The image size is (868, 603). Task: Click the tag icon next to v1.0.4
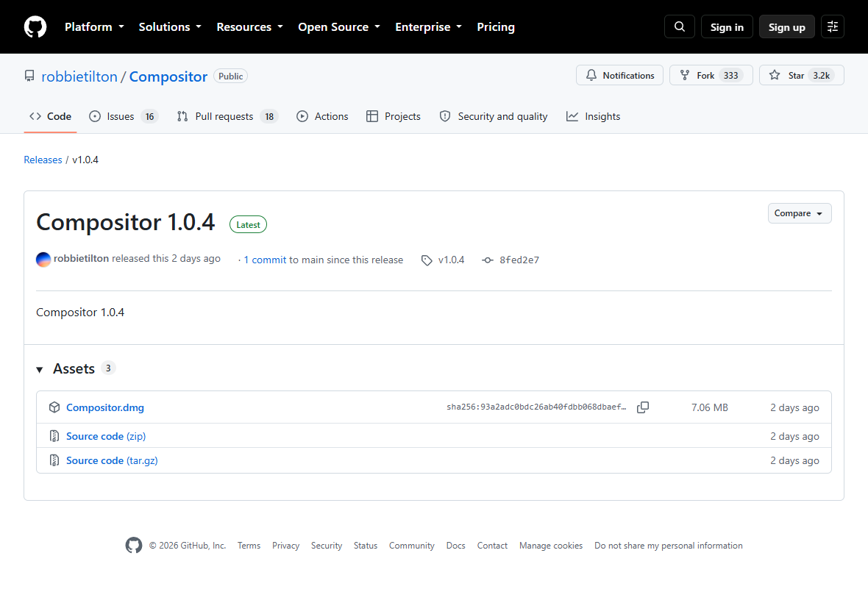point(426,260)
